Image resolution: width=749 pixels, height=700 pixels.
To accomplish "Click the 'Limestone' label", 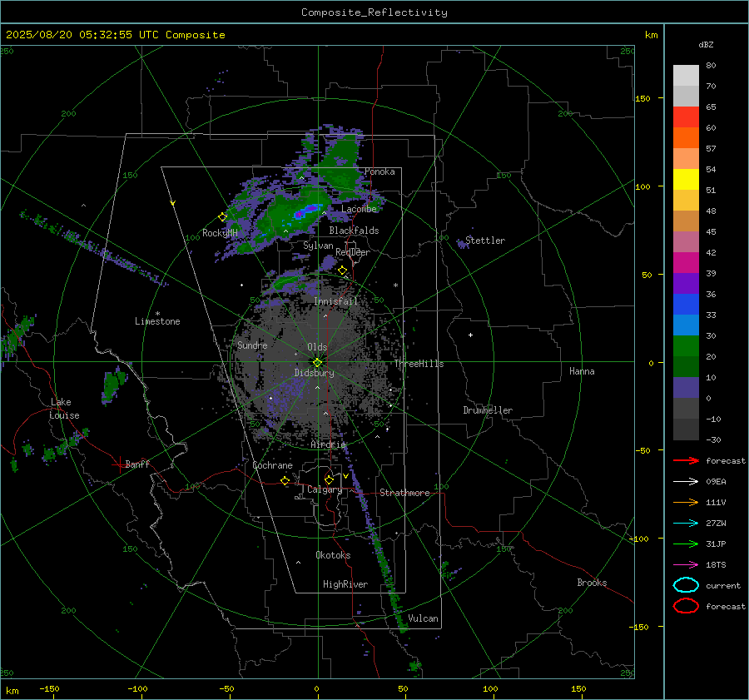I will tap(157, 321).
